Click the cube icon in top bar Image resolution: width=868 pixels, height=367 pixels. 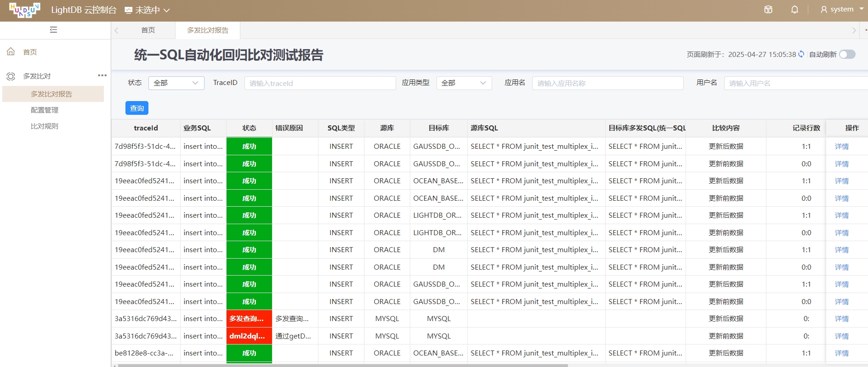[x=768, y=10]
